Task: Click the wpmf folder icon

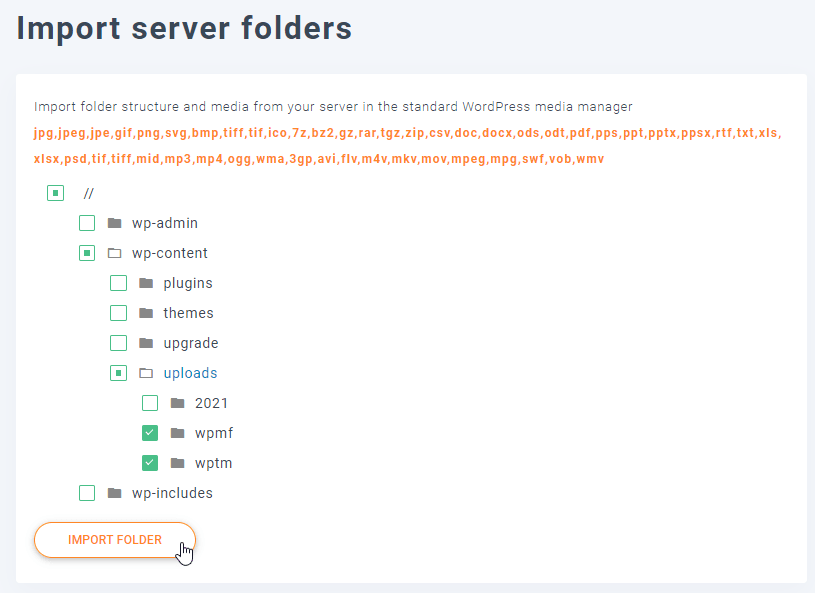Action: [178, 433]
